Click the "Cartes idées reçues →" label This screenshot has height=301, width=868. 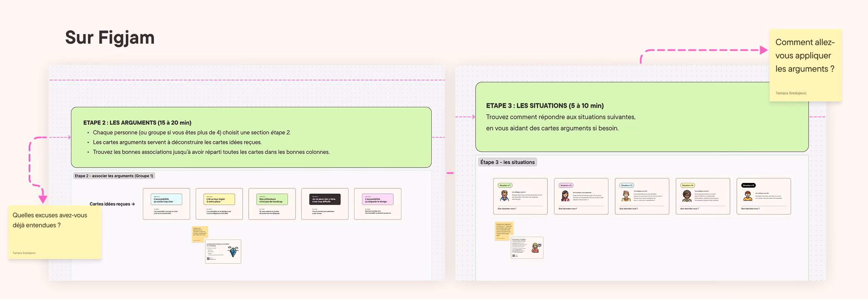[112, 204]
